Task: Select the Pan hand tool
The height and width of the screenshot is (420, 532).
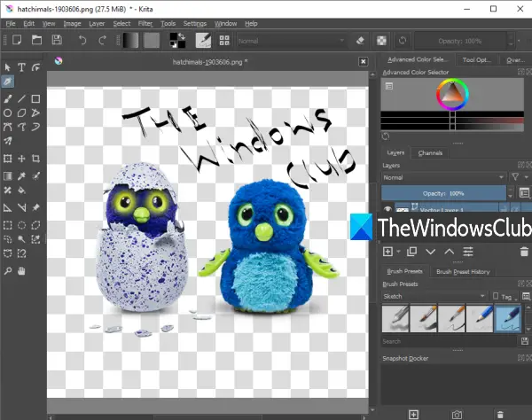Action: click(21, 271)
